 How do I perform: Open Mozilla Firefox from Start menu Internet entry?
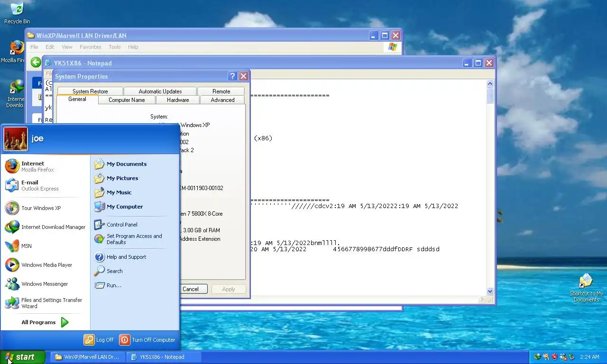pyautogui.click(x=46, y=166)
